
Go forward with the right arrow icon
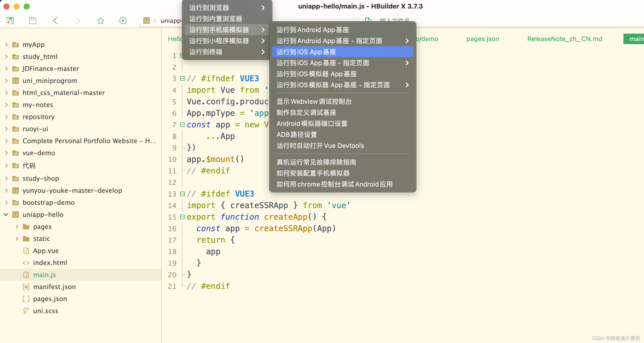coord(78,20)
